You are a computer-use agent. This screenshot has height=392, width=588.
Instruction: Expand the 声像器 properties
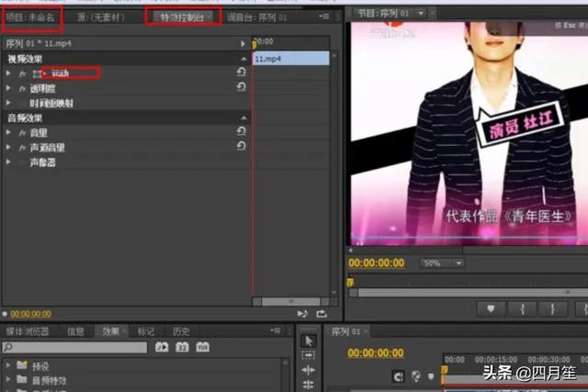(8, 162)
